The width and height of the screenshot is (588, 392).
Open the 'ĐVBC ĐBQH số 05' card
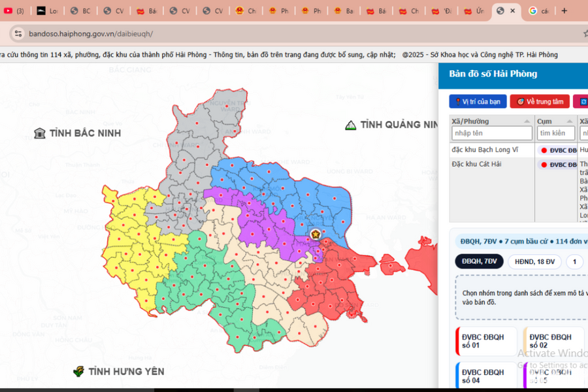(x=554, y=376)
